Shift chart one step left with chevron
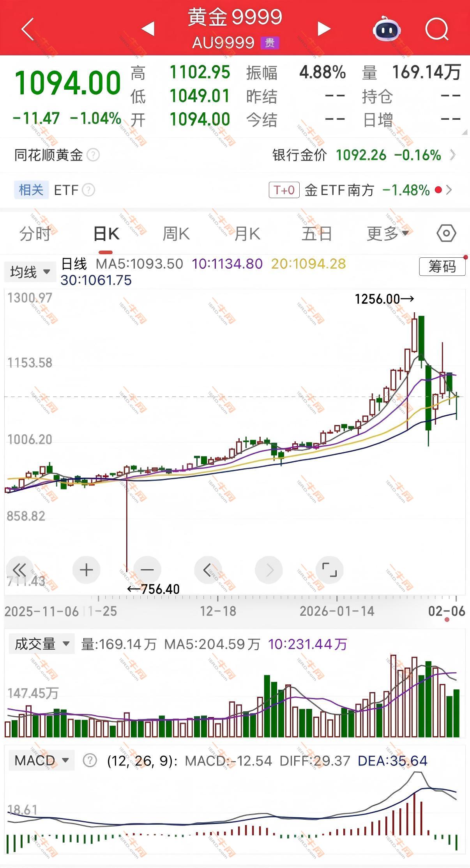 click(x=208, y=570)
